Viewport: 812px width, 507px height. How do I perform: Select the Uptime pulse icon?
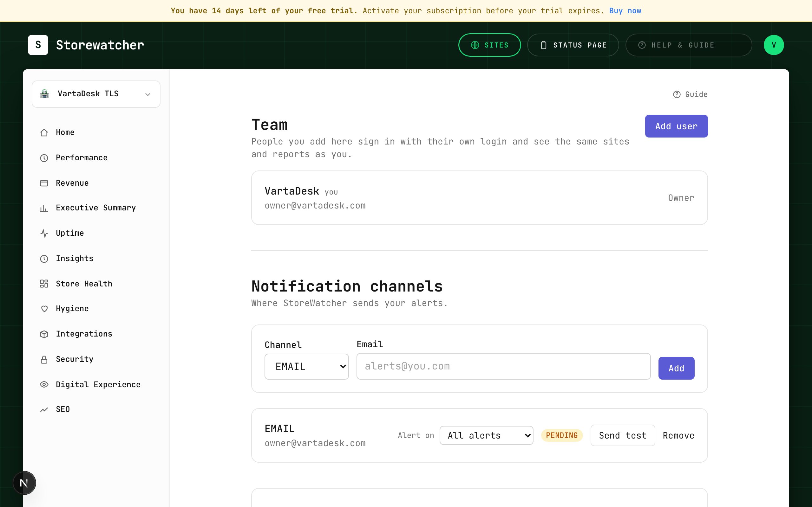click(x=44, y=234)
